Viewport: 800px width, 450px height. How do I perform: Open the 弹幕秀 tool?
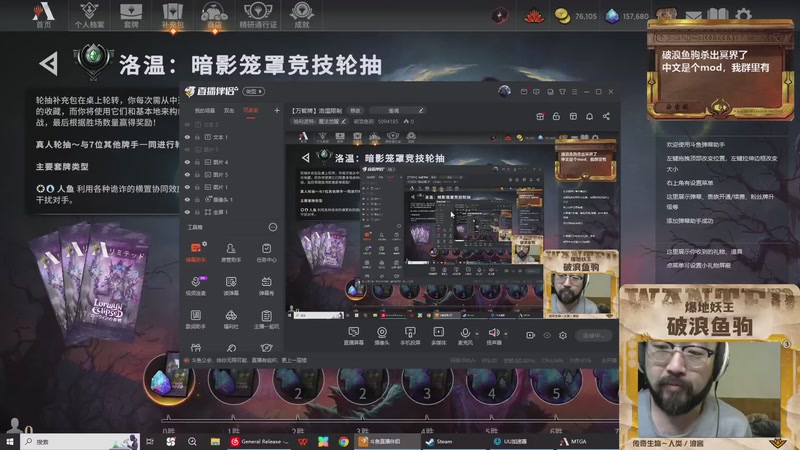coord(266,286)
